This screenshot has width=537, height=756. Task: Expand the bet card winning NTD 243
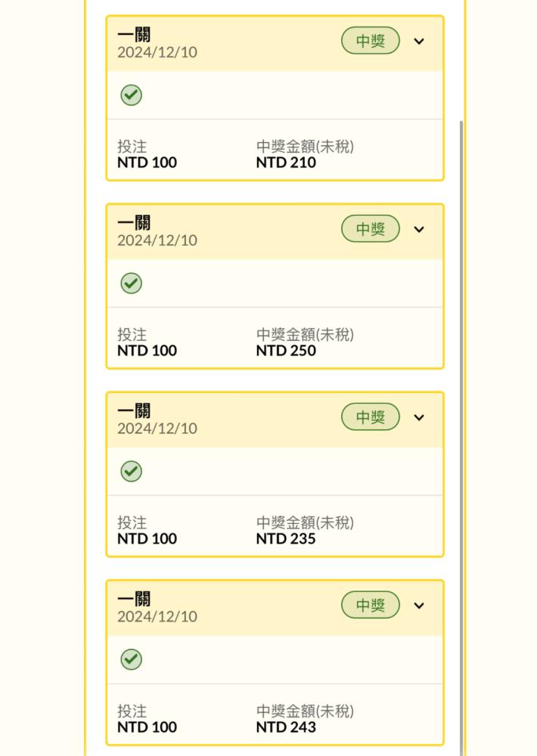[x=419, y=606]
